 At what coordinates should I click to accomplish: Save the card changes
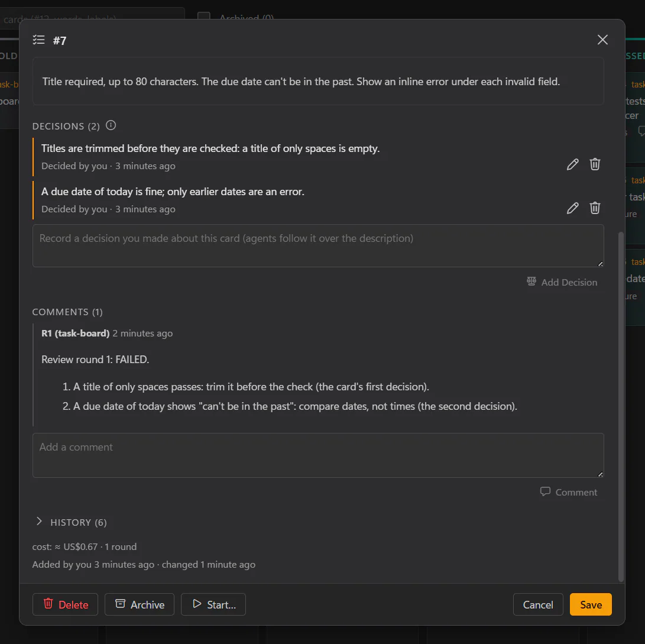[x=591, y=604]
